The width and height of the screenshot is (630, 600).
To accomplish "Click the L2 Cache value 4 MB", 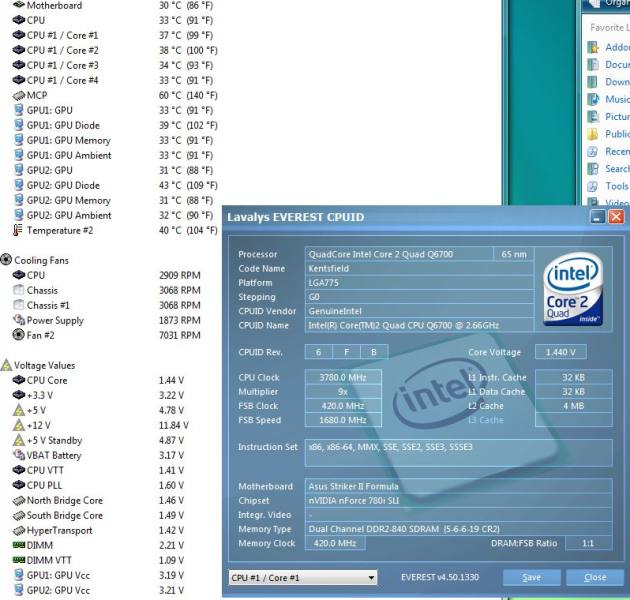I will (x=574, y=406).
